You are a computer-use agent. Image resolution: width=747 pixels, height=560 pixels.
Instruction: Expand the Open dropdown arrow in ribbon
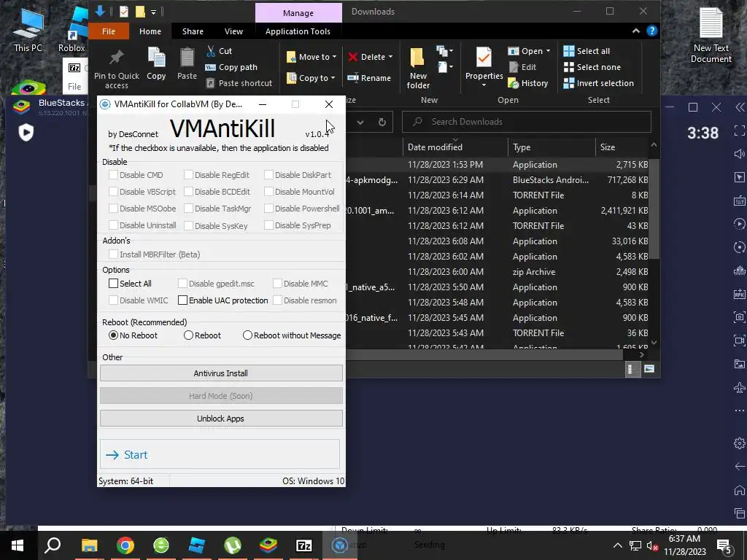click(x=549, y=51)
